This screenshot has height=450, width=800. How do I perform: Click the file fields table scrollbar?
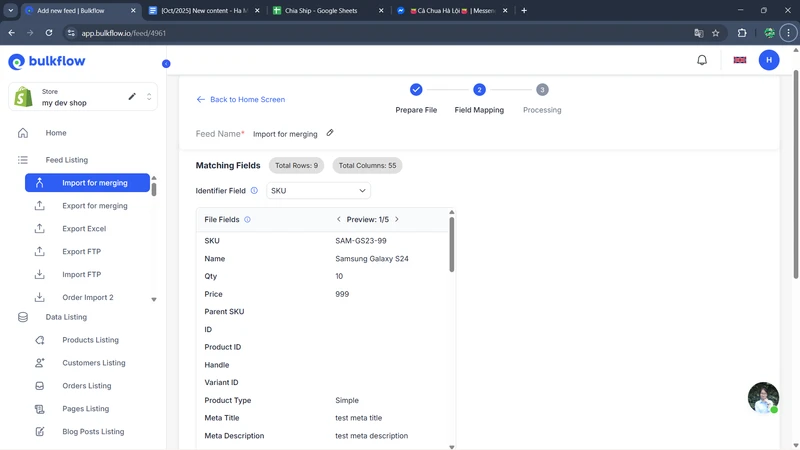point(452,245)
